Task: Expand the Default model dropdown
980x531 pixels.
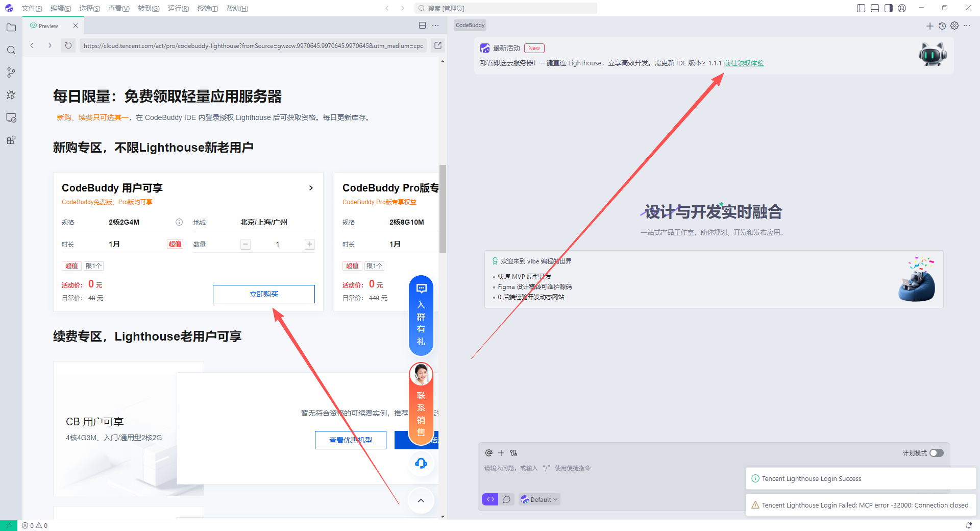Action: point(540,499)
